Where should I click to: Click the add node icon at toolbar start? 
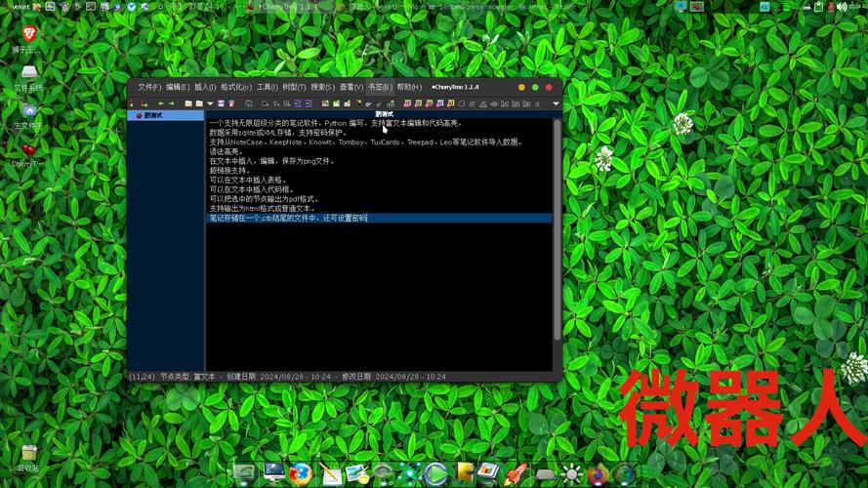pyautogui.click(x=132, y=103)
